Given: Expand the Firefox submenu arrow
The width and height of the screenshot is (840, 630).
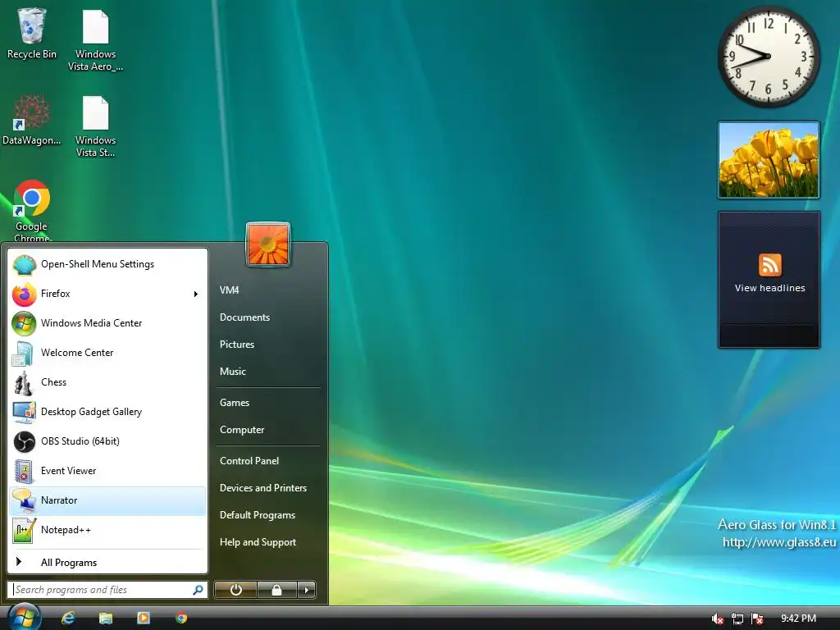Looking at the screenshot, I should [196, 294].
